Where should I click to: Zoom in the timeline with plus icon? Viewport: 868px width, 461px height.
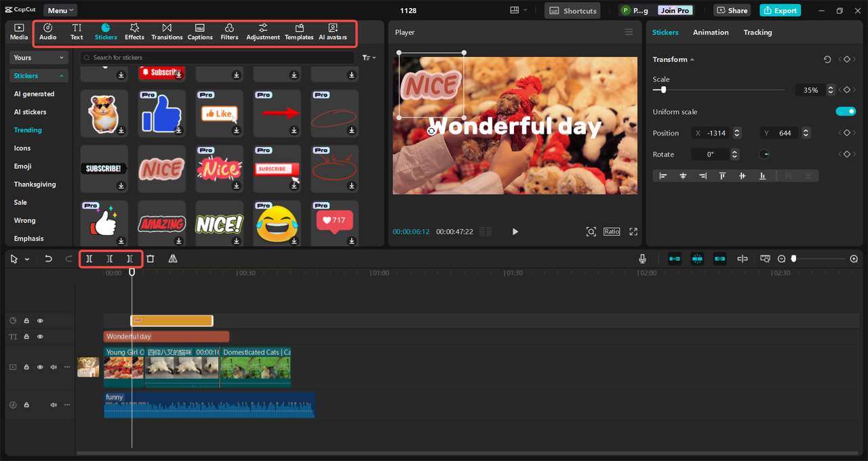click(x=854, y=259)
